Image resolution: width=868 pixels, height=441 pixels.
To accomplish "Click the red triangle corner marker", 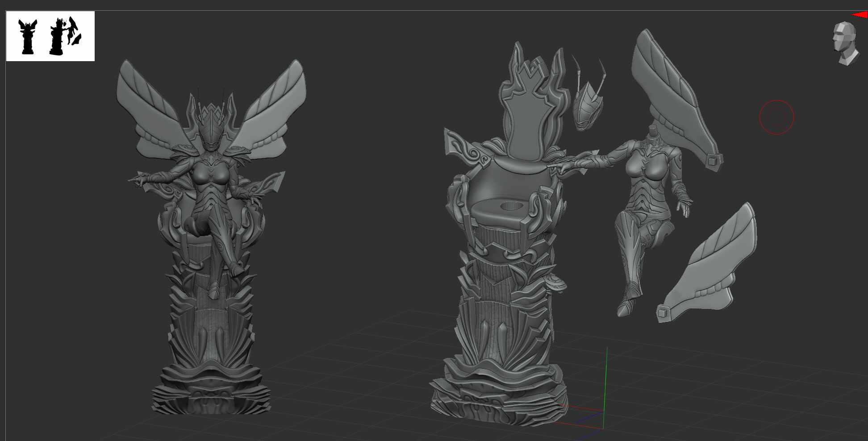I will tap(860, 15).
